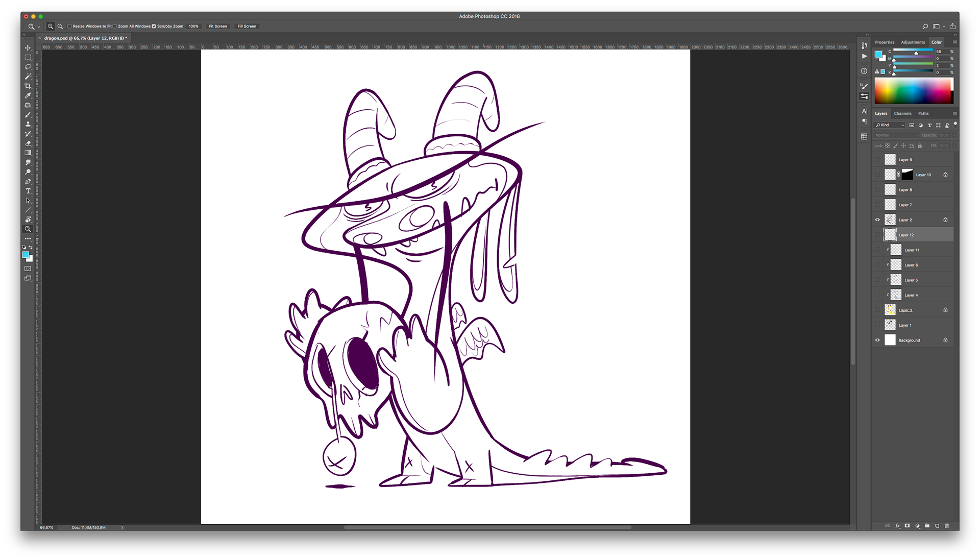980x560 pixels.
Task: Select the Lasso tool
Action: 28,67
